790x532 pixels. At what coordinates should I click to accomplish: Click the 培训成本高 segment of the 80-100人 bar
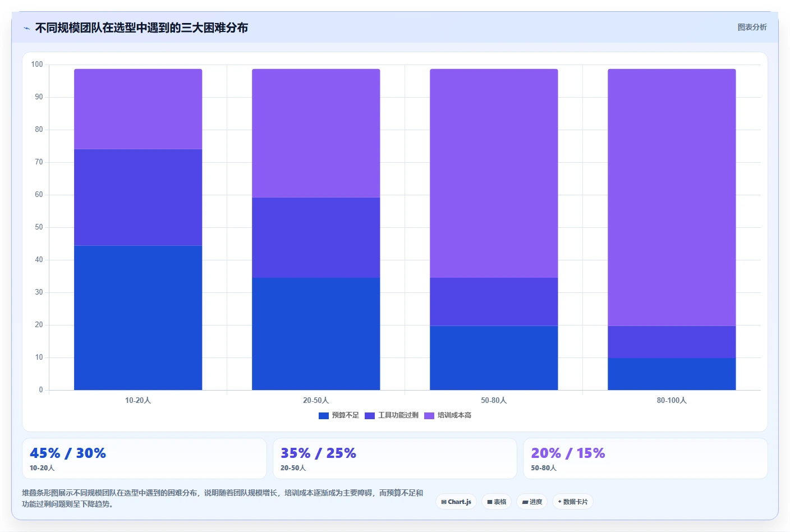click(672, 198)
